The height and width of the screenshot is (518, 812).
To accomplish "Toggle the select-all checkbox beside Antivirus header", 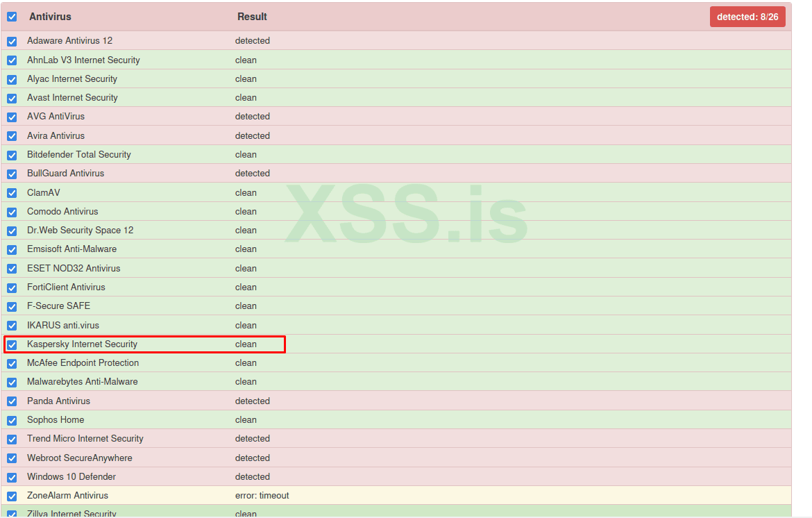I will point(12,17).
